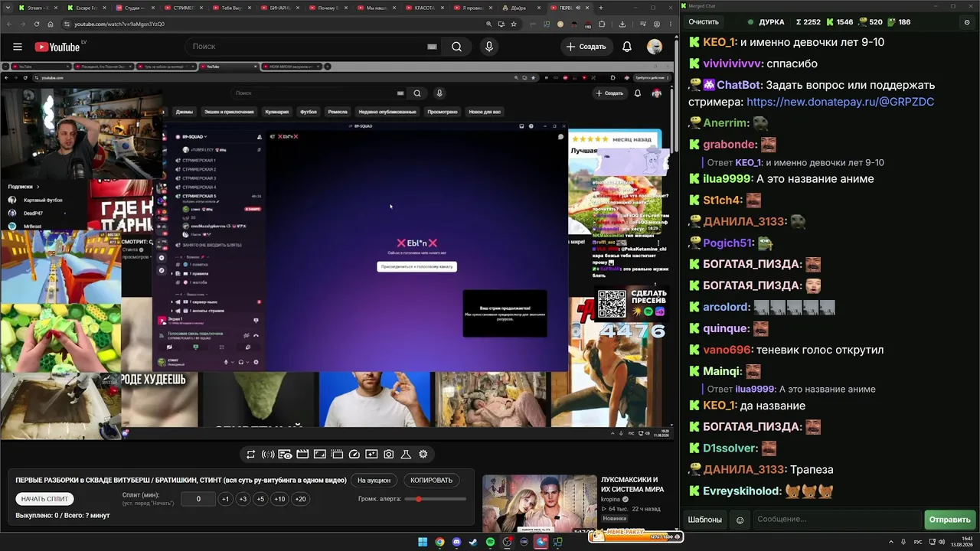Click the clapperboard icon in the overlay toolbar
Viewport: 980px width, 551px height.
(302, 455)
